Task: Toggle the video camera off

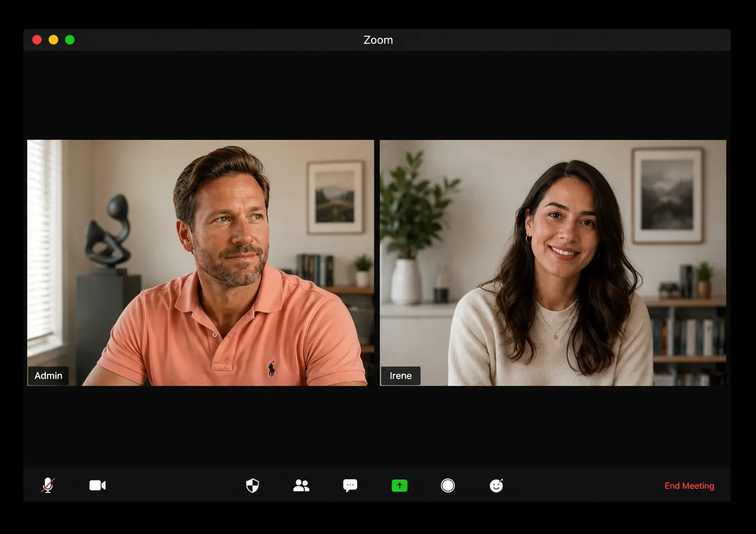Action: tap(98, 485)
